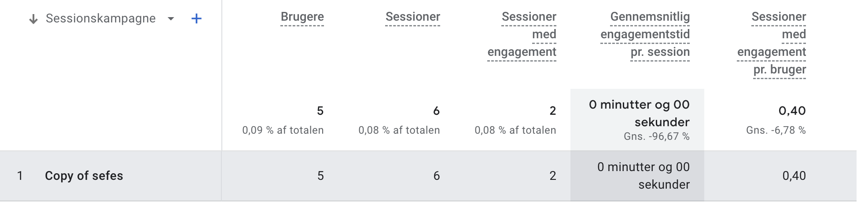Click Copy of sefes row Sessioner value 6
Image resolution: width=868 pixels, height=219 pixels.
coord(436,176)
